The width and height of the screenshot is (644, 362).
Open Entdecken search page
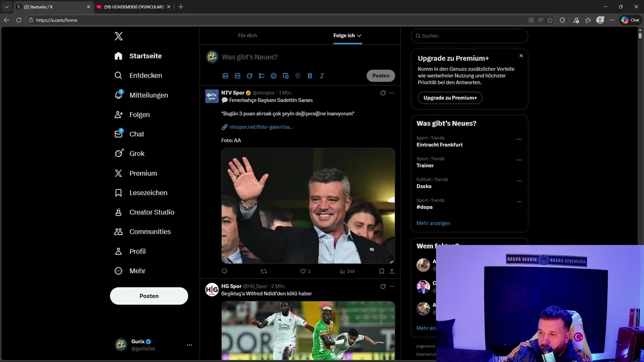138,75
